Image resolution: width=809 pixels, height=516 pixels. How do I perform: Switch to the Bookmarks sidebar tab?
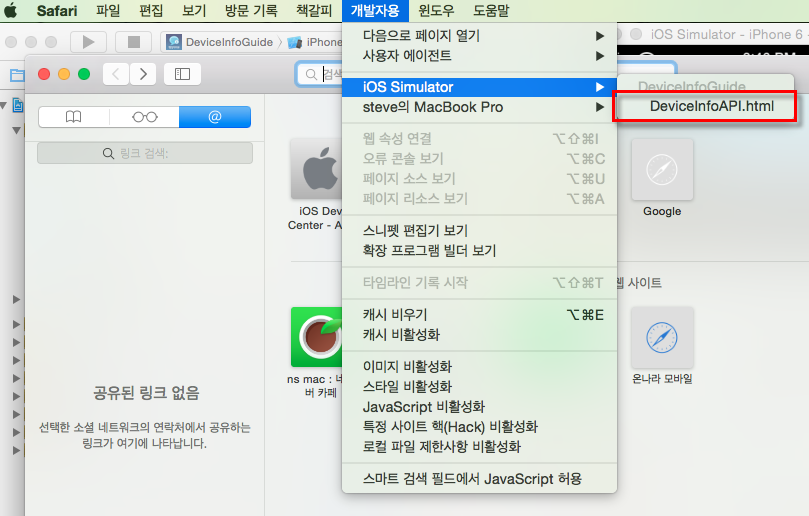74,117
